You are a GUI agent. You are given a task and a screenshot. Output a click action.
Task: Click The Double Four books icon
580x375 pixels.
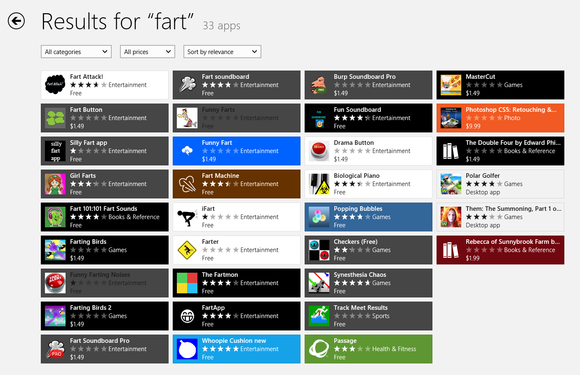[x=451, y=151]
